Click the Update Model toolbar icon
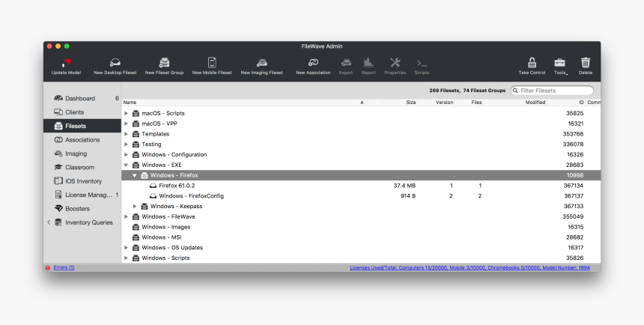Image resolution: width=644 pixels, height=325 pixels. click(66, 66)
